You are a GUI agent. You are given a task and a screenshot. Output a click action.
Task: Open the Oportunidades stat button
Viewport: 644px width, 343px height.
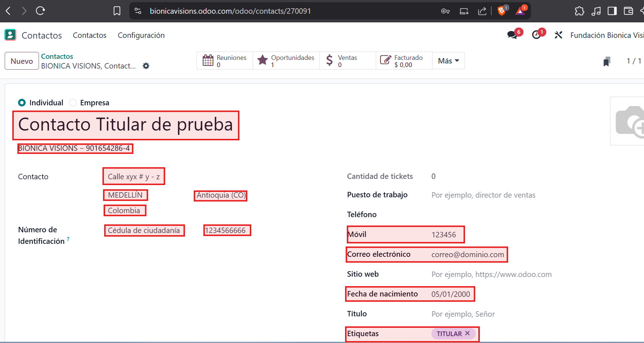point(286,61)
